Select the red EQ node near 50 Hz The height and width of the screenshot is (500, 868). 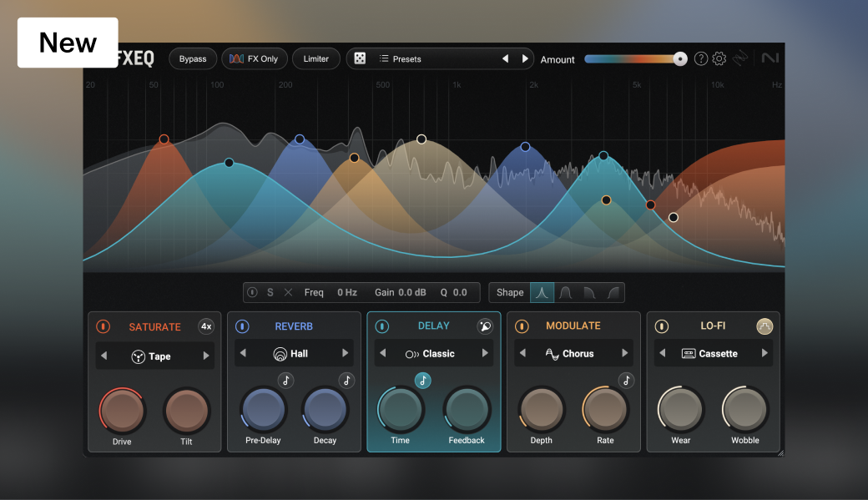[x=164, y=139]
